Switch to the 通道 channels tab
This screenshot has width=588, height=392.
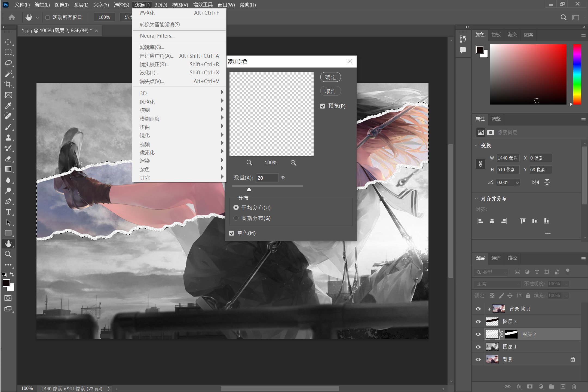[496, 258]
